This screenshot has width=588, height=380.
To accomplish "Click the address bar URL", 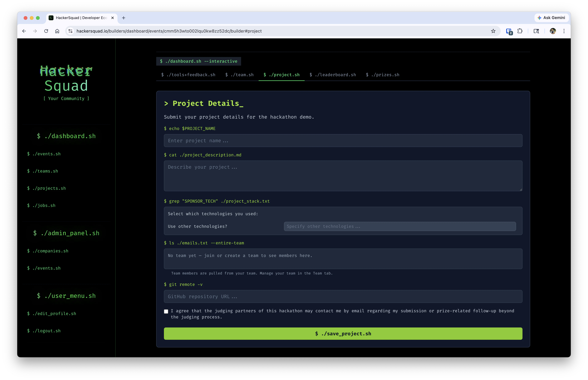I will 169,31.
